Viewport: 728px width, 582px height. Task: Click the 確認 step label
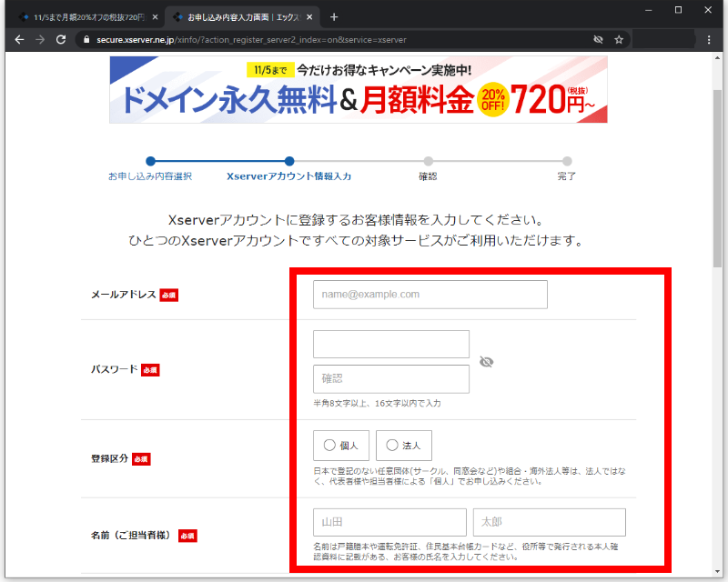point(428,176)
